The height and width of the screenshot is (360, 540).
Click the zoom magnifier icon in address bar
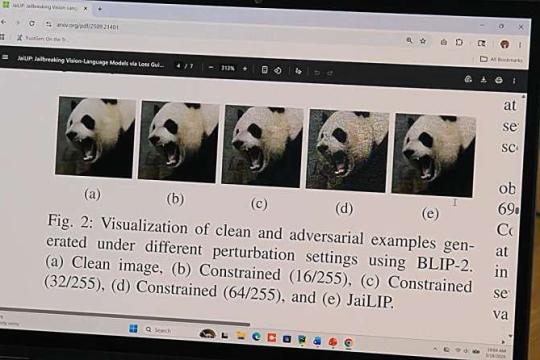409,40
